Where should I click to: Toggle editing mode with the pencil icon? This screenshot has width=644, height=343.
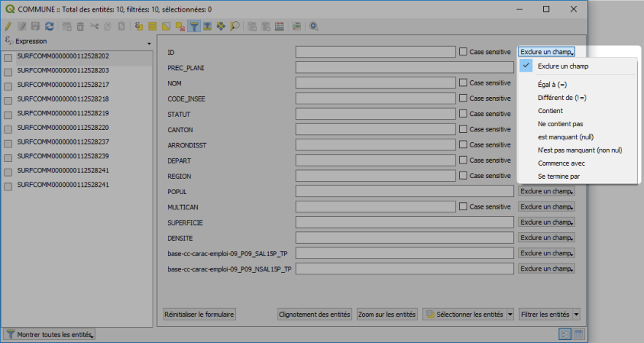pyautogui.click(x=8, y=27)
